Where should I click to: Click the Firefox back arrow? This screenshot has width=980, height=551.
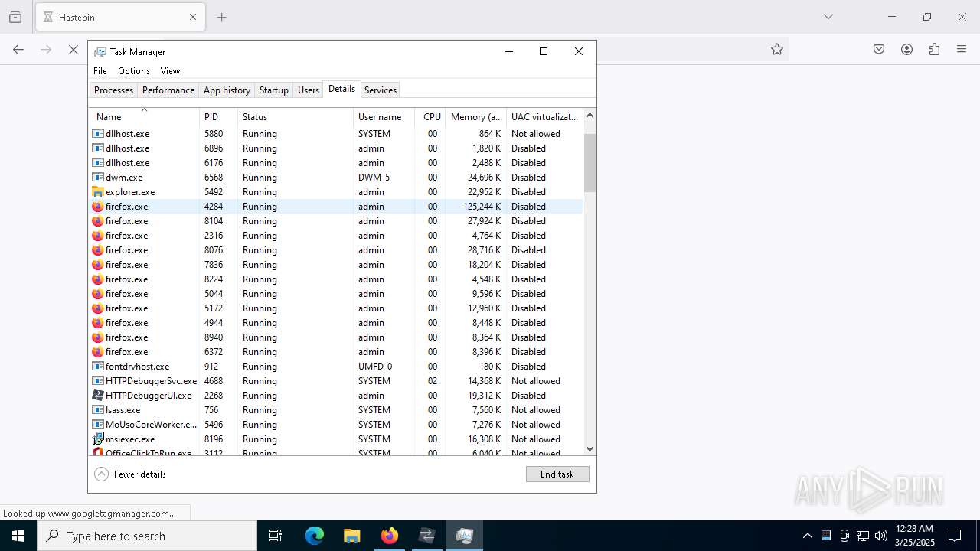coord(18,49)
